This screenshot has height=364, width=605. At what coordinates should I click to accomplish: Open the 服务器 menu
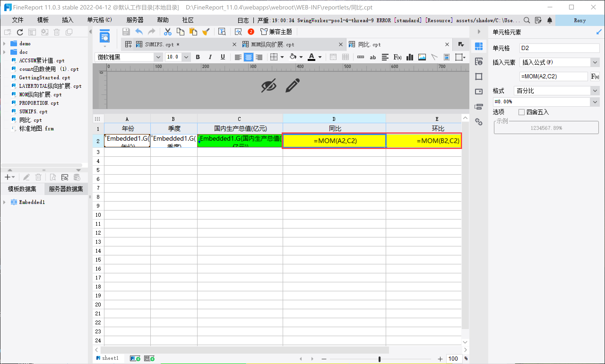(135, 20)
